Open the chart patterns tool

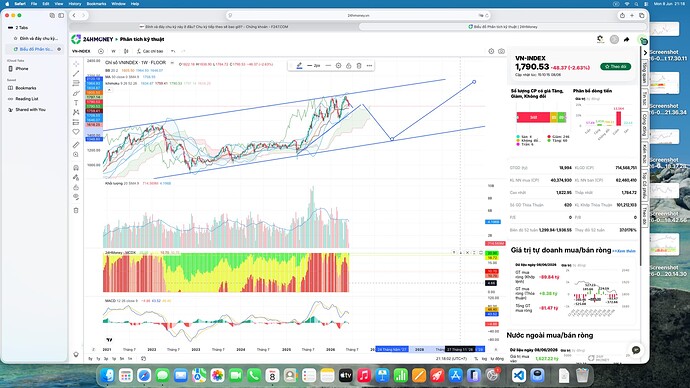[76, 113]
